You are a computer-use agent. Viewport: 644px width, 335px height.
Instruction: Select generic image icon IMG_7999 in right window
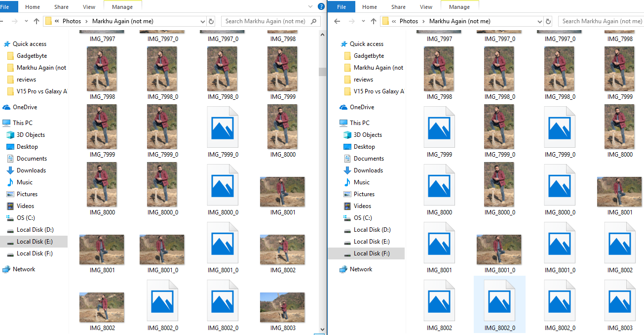(x=439, y=127)
